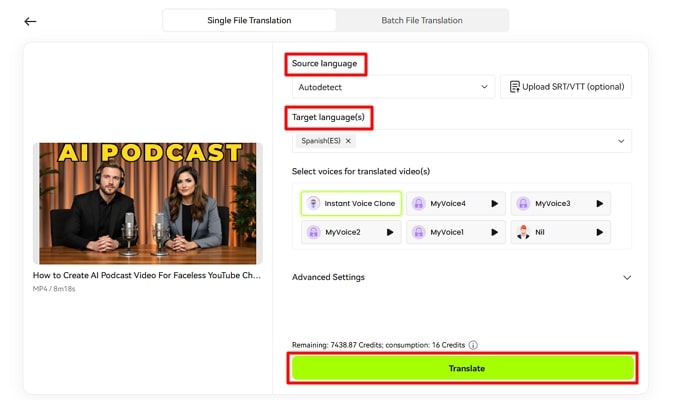Play the MyVoice1 voice preview

tap(494, 232)
